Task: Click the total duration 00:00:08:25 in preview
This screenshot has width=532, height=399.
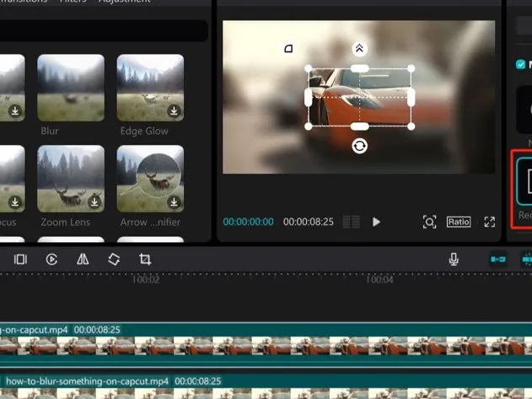Action: point(309,222)
